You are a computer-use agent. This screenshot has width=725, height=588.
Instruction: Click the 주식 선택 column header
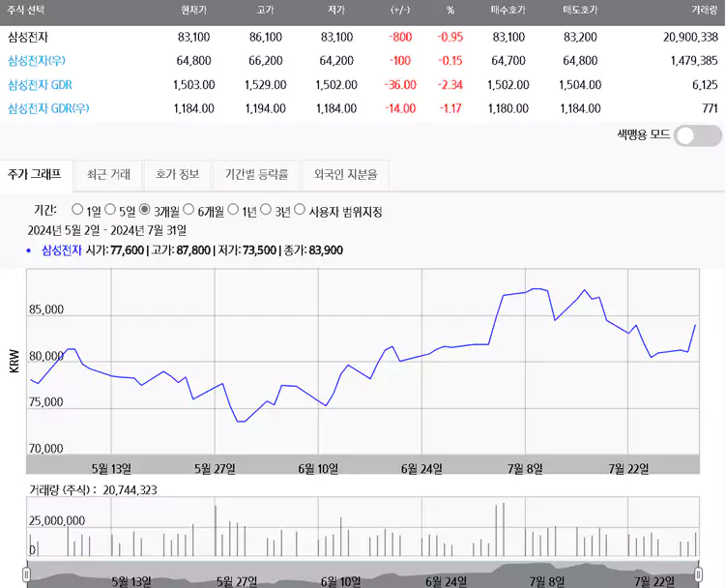[26, 11]
